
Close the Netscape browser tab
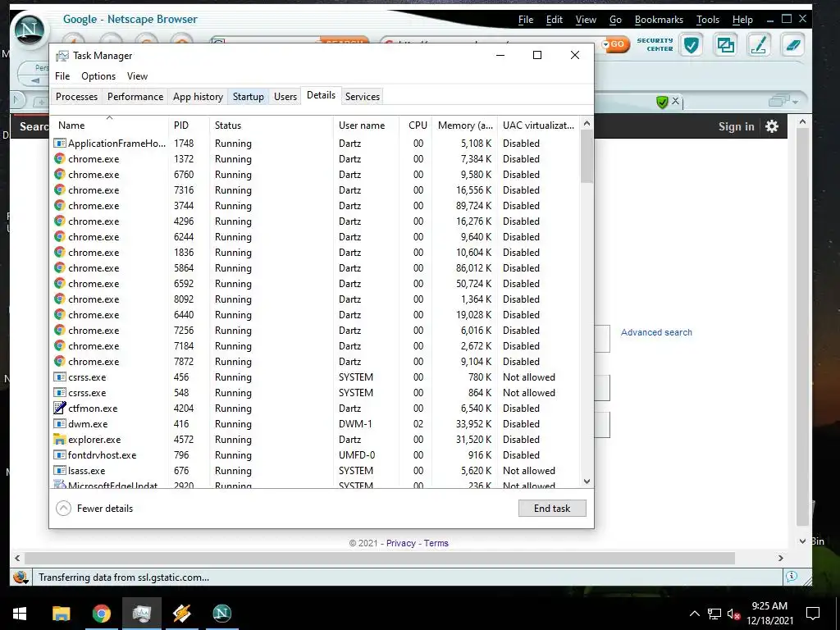click(x=676, y=100)
